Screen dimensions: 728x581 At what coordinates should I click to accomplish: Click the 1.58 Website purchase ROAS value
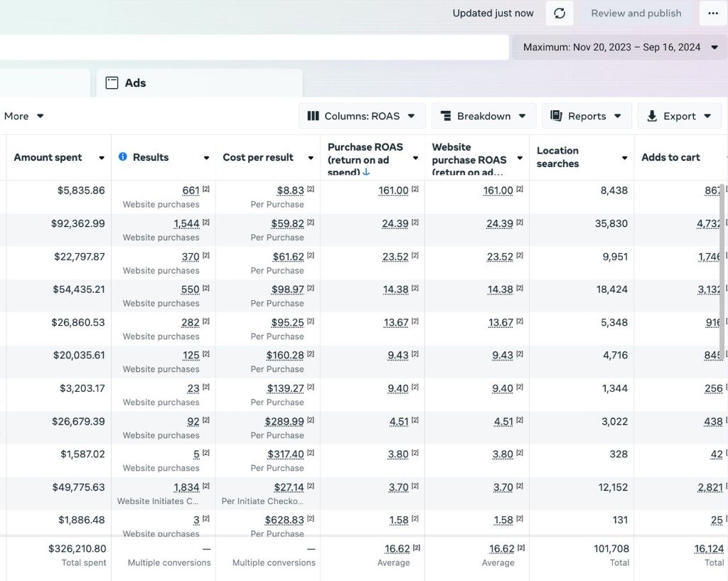click(503, 520)
